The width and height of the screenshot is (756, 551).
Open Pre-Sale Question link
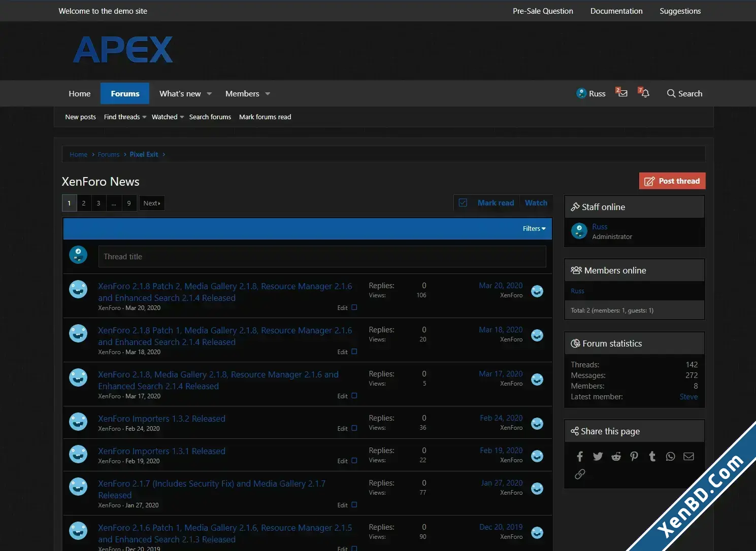(543, 11)
